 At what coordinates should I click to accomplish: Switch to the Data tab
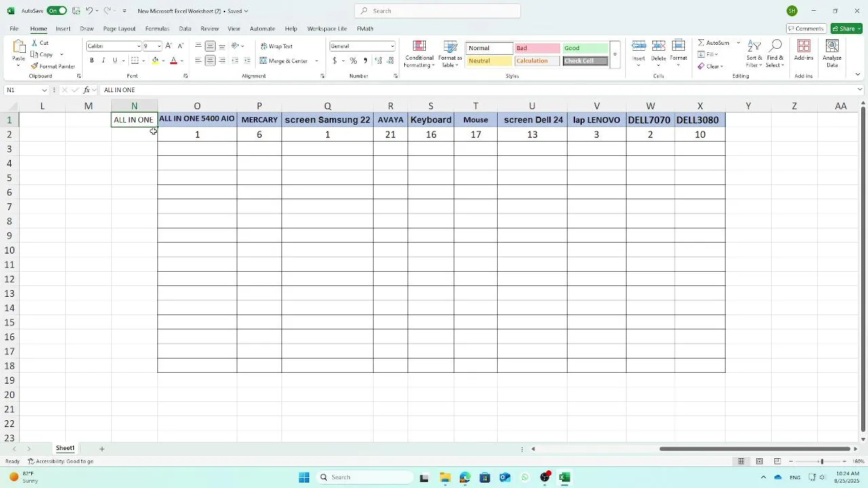[185, 28]
